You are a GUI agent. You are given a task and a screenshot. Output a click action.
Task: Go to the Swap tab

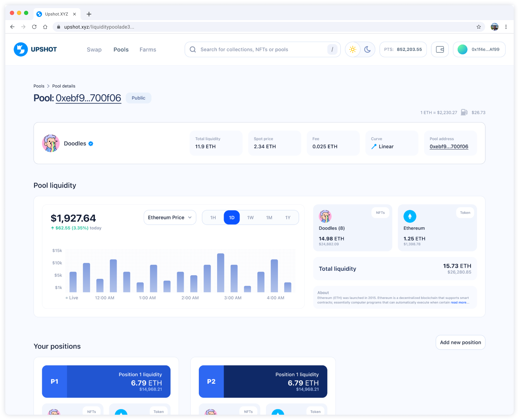94,50
